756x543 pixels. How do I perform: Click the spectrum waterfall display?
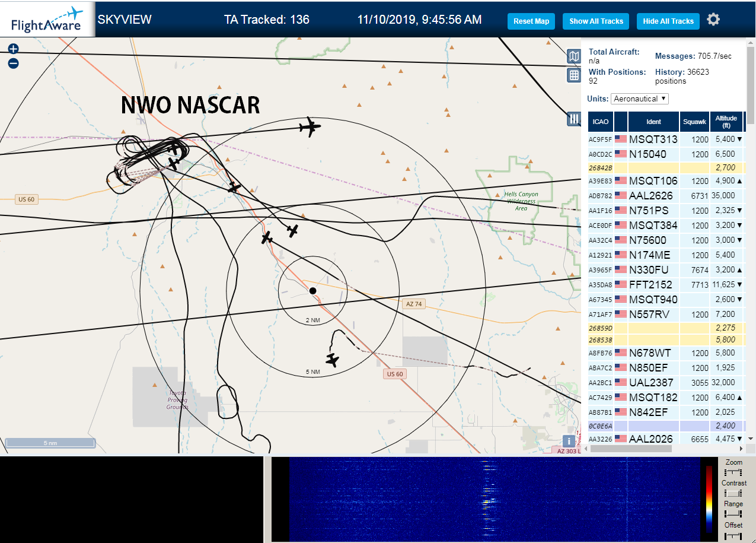(495, 499)
